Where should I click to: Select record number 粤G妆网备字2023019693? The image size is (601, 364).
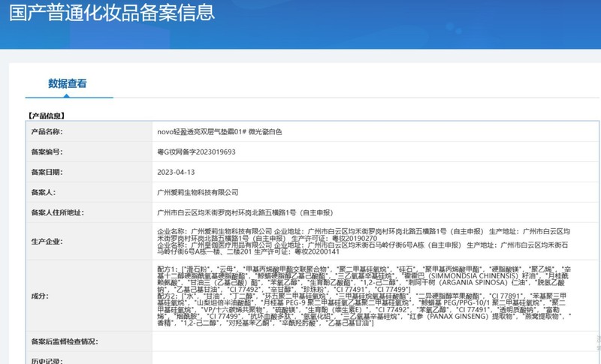tap(196, 152)
